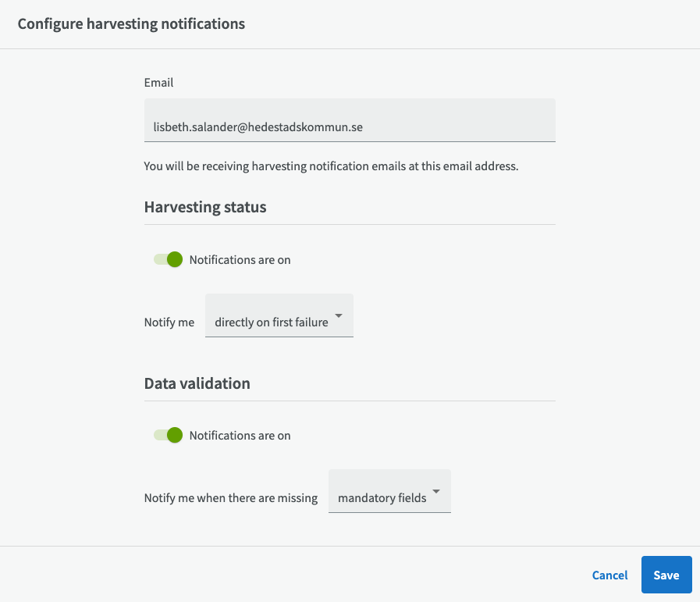Click the Email input field
The height and width of the screenshot is (602, 700).
(x=350, y=120)
